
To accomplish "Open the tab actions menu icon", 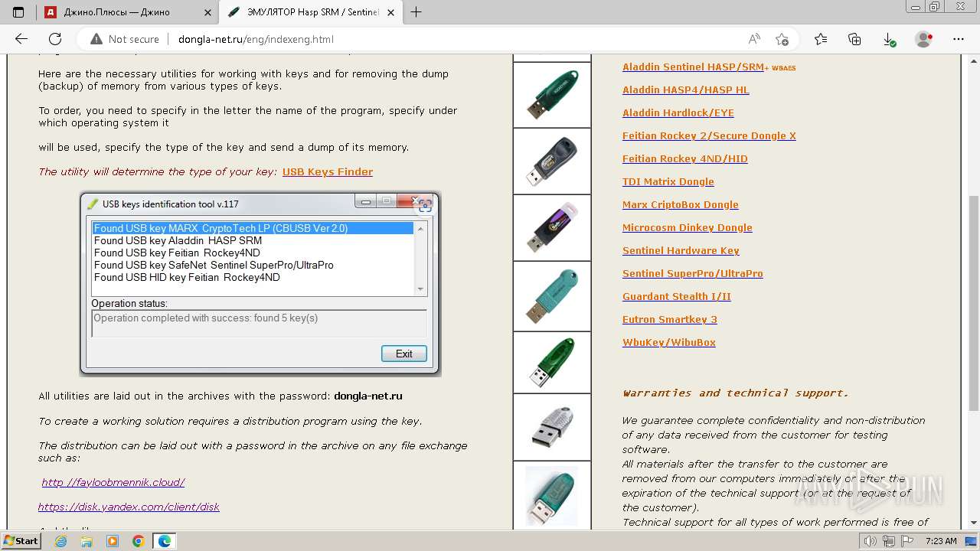I will point(18,11).
